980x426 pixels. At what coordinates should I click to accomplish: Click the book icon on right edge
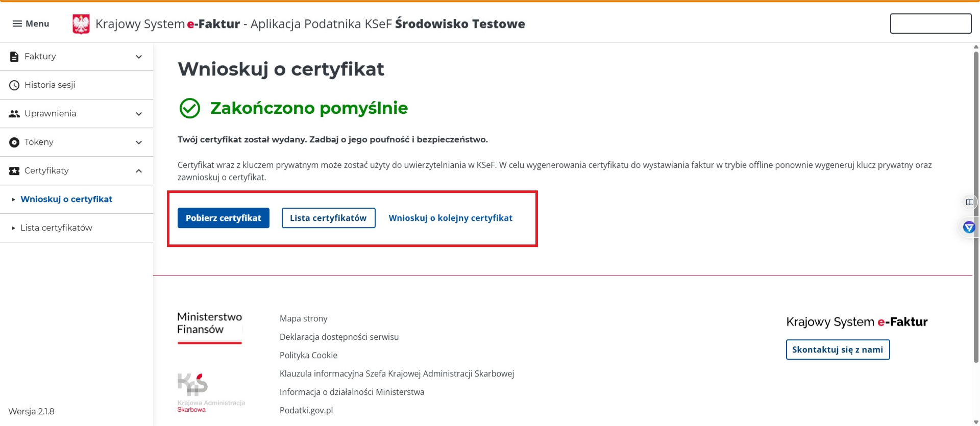point(969,202)
